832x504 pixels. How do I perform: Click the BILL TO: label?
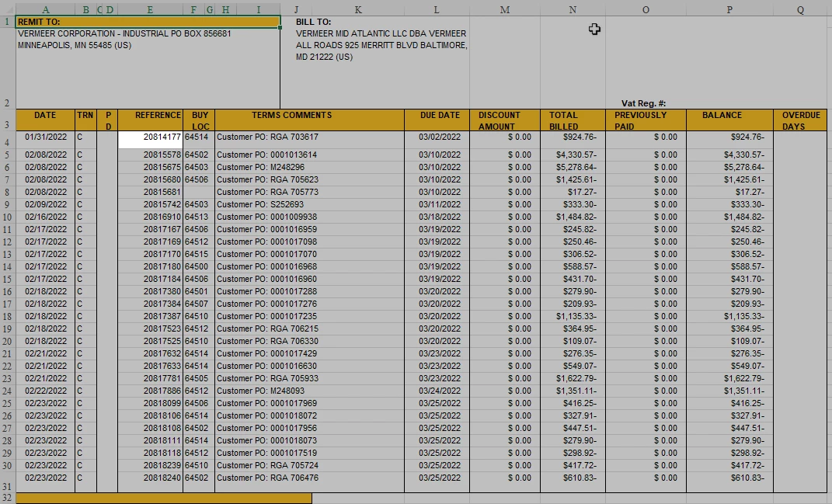click(x=314, y=22)
